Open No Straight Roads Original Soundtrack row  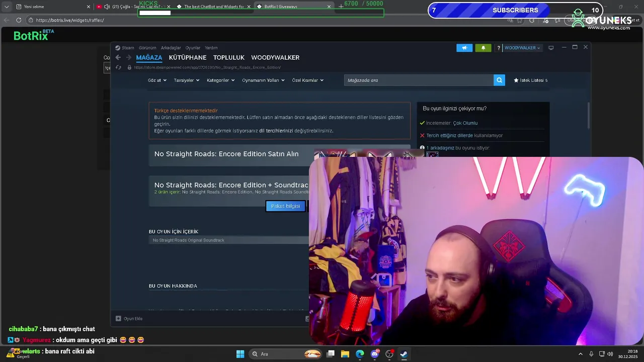[x=229, y=240]
